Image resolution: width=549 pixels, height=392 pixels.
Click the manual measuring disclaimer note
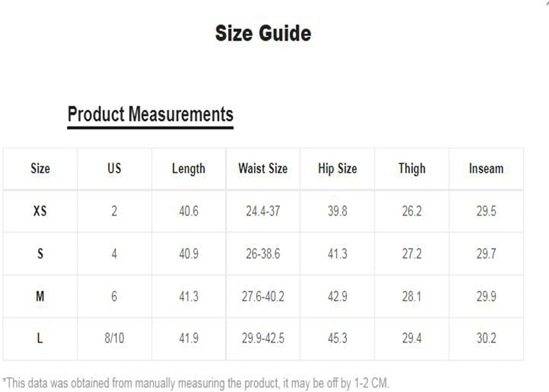196,383
